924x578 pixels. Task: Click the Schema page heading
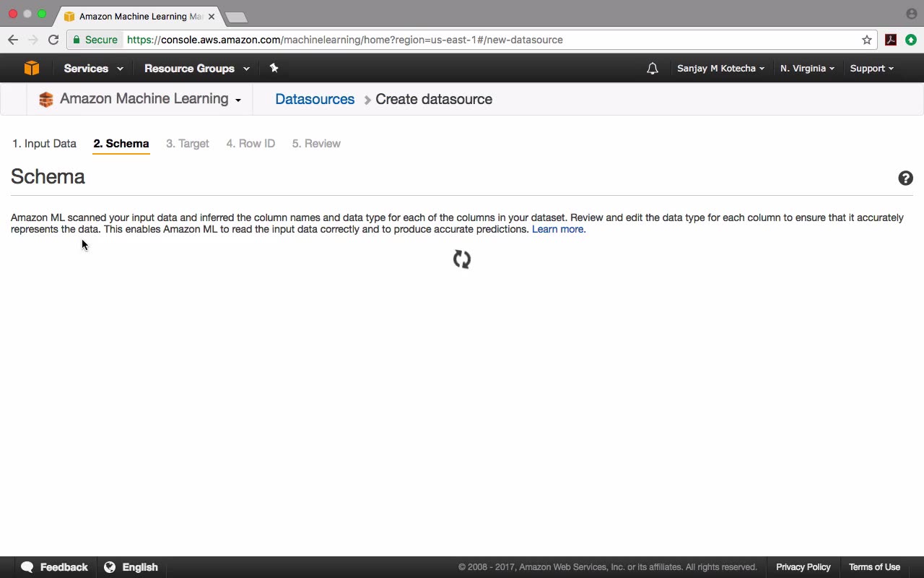pos(48,177)
